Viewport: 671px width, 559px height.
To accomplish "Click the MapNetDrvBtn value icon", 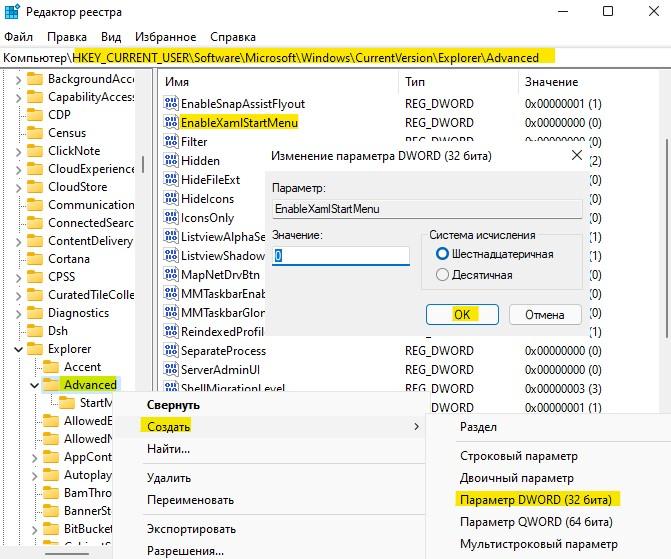I will tap(171, 274).
